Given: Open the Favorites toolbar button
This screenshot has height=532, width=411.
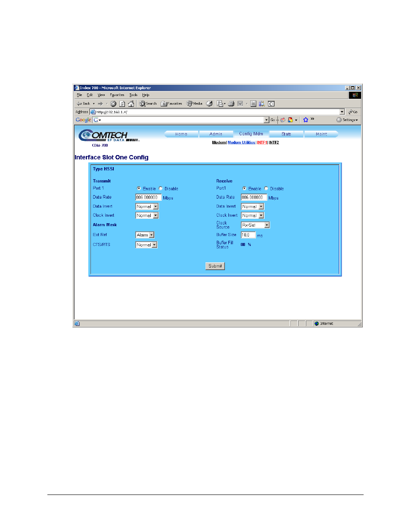Looking at the screenshot, I should pyautogui.click(x=171, y=104).
